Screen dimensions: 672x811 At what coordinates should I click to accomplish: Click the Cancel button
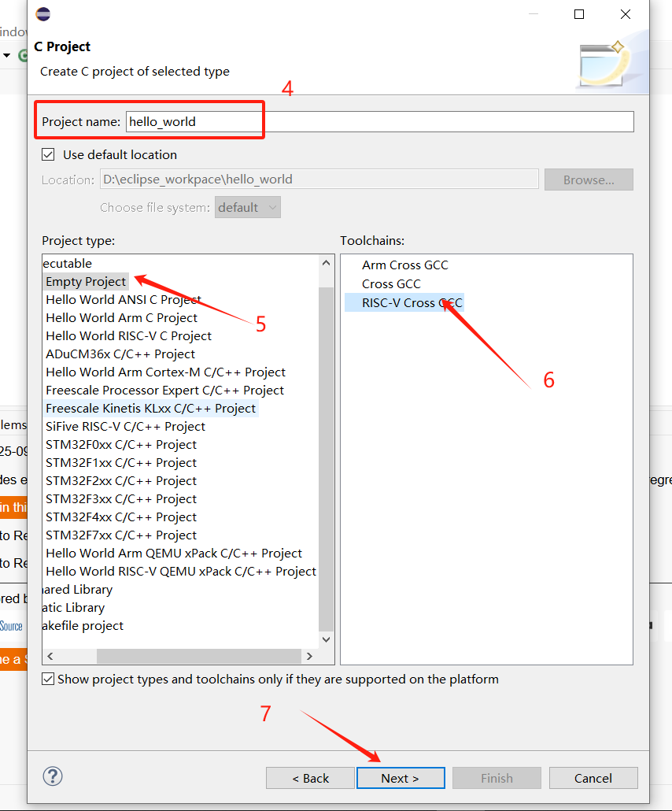(593, 779)
